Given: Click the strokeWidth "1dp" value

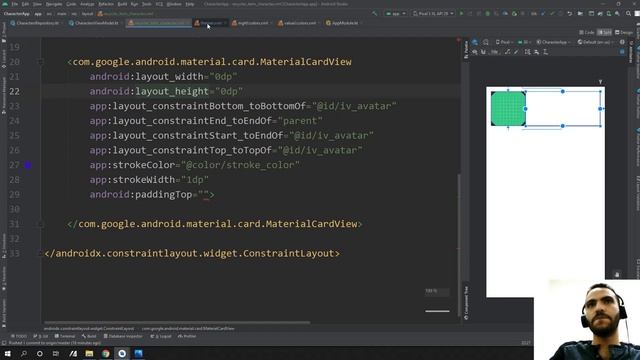Looking at the screenshot, I should pyautogui.click(x=195, y=180).
